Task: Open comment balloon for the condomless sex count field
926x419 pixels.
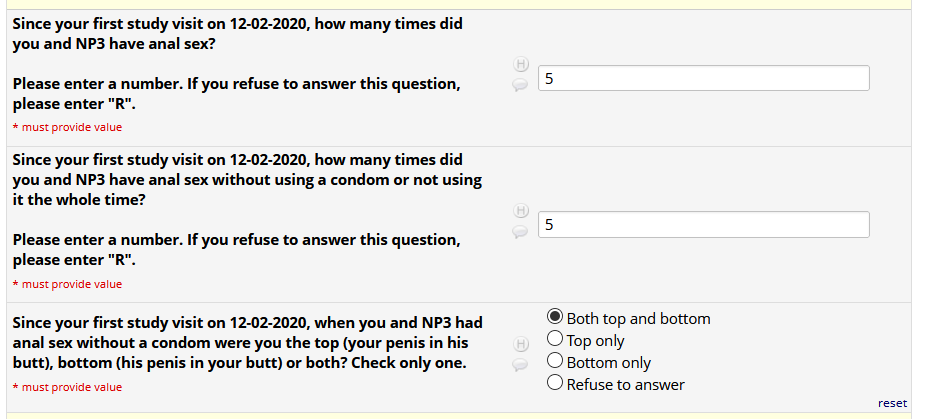Action: point(520,232)
